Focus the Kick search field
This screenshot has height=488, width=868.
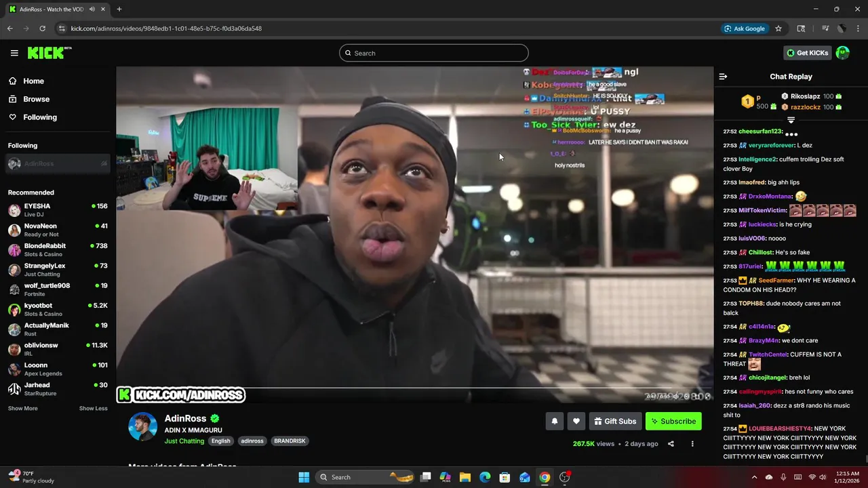tap(434, 53)
